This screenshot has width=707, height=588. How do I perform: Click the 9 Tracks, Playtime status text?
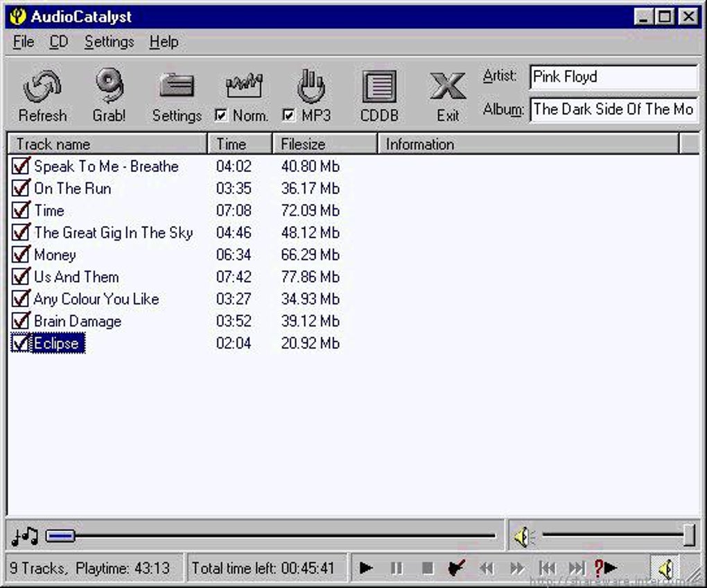click(x=89, y=568)
